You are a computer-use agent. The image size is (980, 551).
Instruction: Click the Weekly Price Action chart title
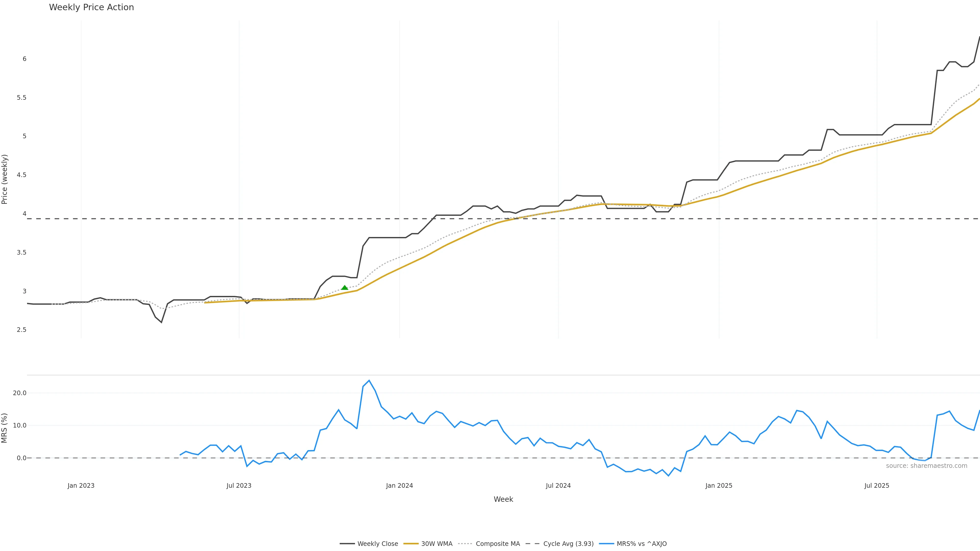tap(91, 7)
